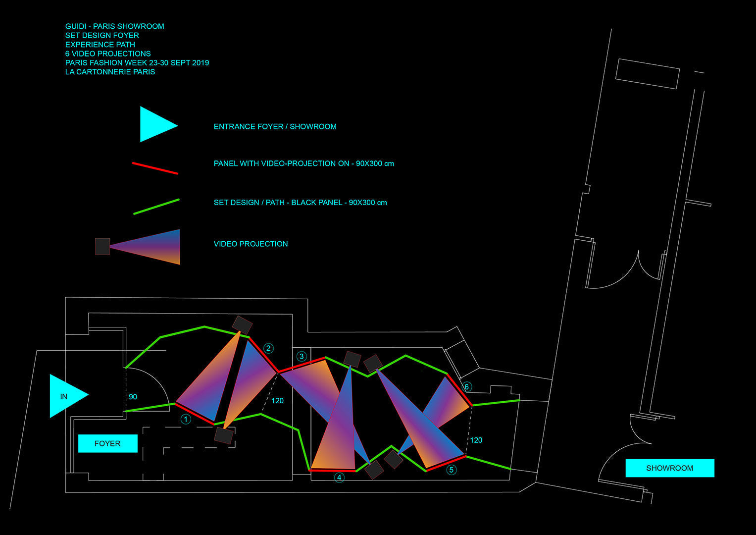Click the SHOWROOM label box

tap(669, 468)
